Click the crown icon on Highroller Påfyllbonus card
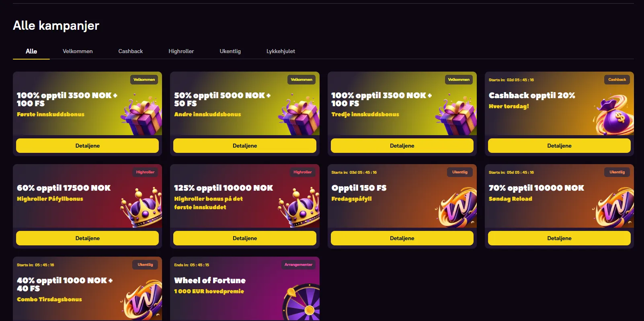This screenshot has width=644, height=321. 142,207
